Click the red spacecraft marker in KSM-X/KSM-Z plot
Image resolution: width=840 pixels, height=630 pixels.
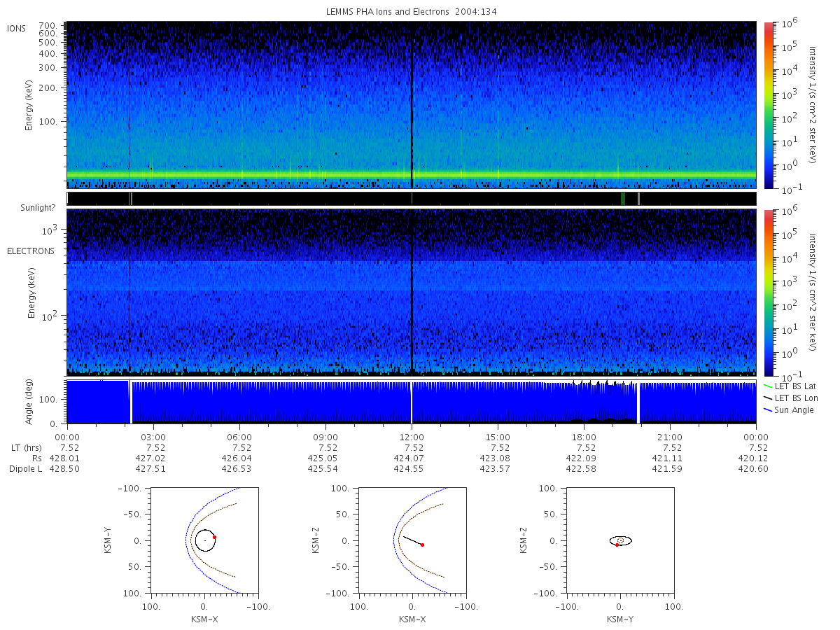tap(422, 545)
